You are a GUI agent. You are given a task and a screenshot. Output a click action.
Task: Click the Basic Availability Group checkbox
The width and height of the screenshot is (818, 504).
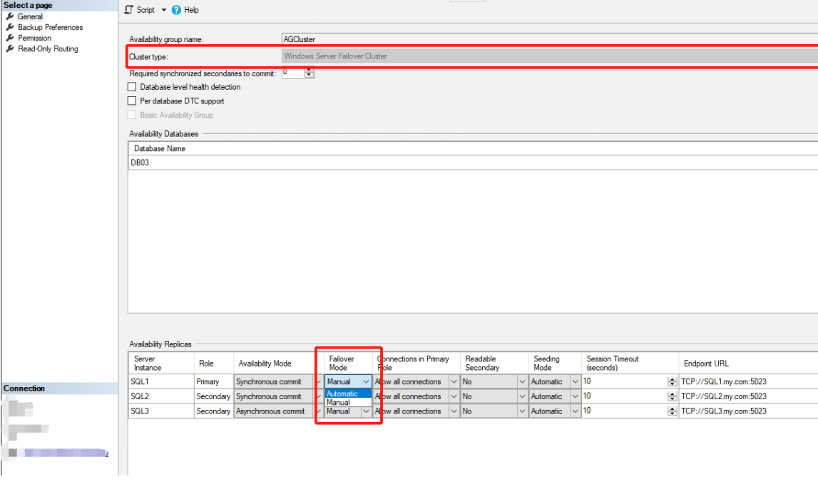(132, 115)
